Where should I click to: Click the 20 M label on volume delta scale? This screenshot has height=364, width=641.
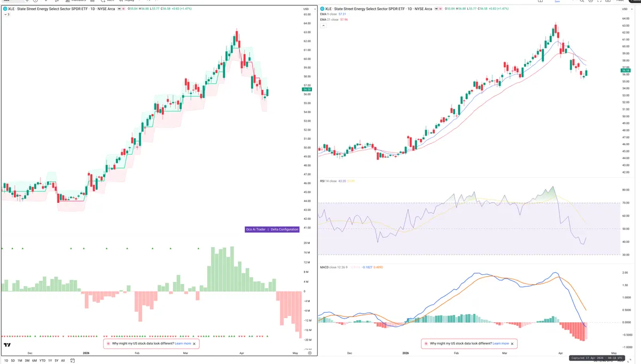pyautogui.click(x=307, y=243)
